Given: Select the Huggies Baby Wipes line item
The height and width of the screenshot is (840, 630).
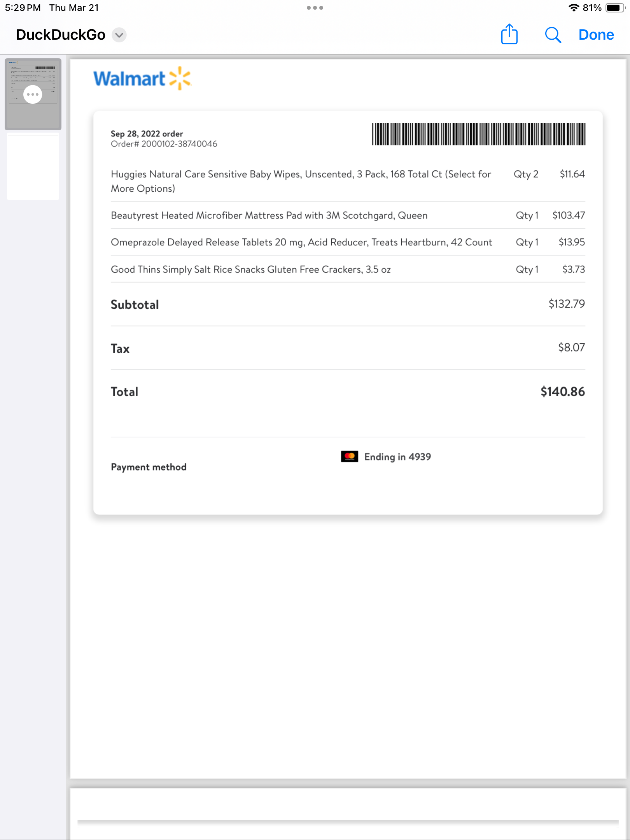Looking at the screenshot, I should (348, 181).
